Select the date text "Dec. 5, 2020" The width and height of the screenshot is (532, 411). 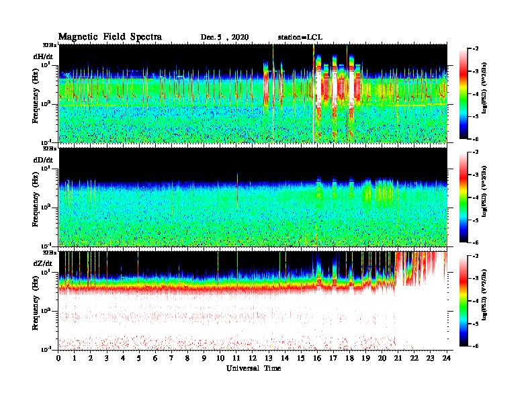coord(224,38)
